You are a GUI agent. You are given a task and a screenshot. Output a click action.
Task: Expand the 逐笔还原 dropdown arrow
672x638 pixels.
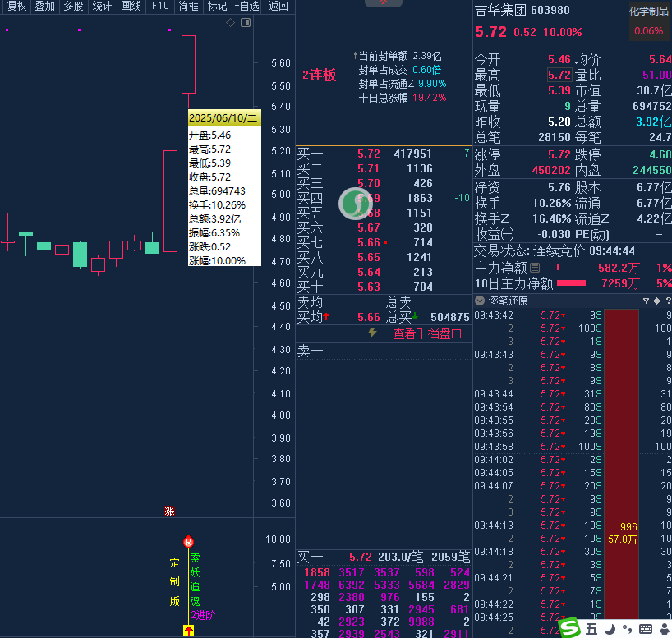click(x=481, y=301)
